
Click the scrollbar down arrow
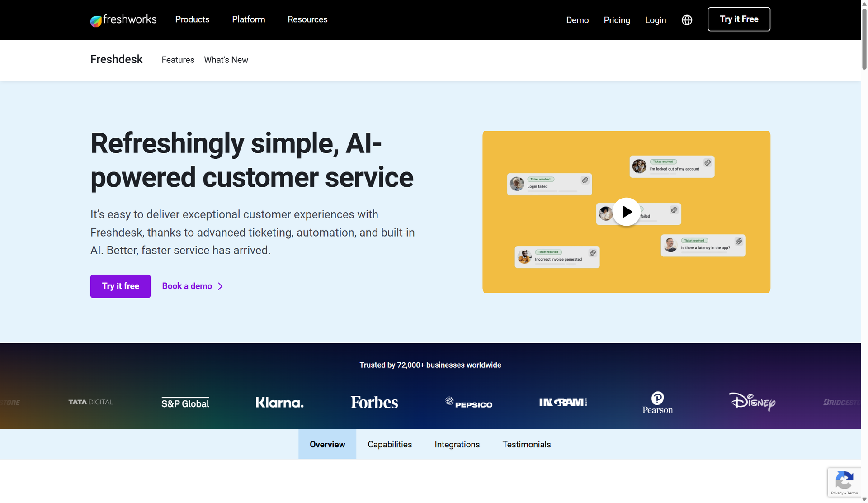tap(864, 499)
